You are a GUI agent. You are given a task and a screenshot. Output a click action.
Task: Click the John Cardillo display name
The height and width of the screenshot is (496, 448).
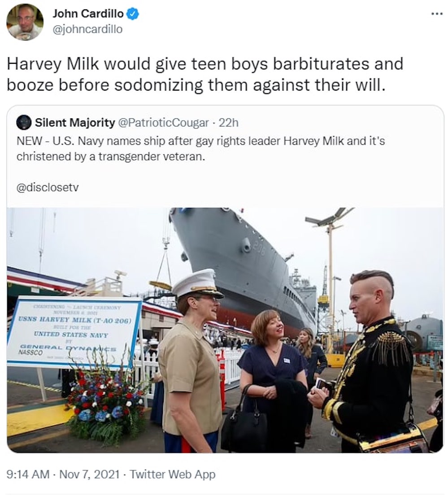coord(88,13)
